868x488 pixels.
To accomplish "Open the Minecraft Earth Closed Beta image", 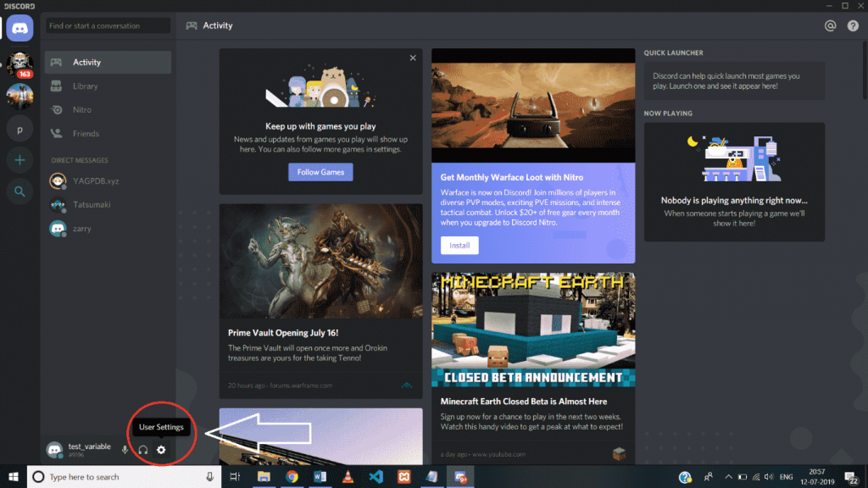I will 533,330.
